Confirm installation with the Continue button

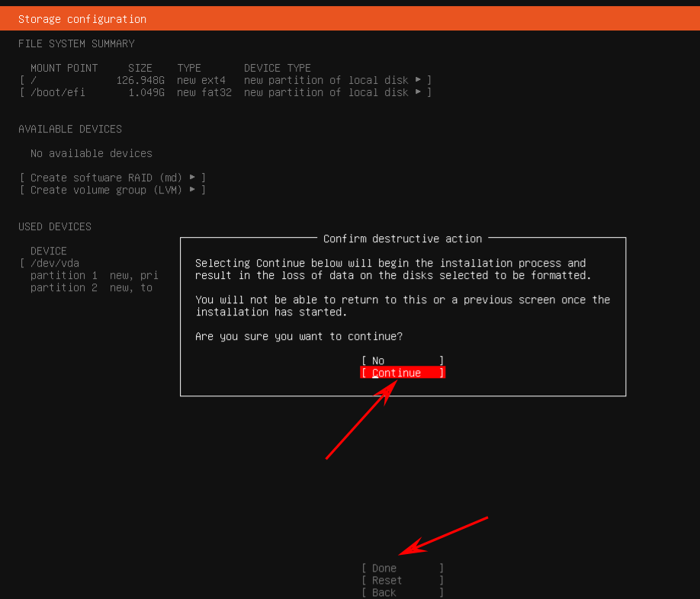[x=402, y=373]
